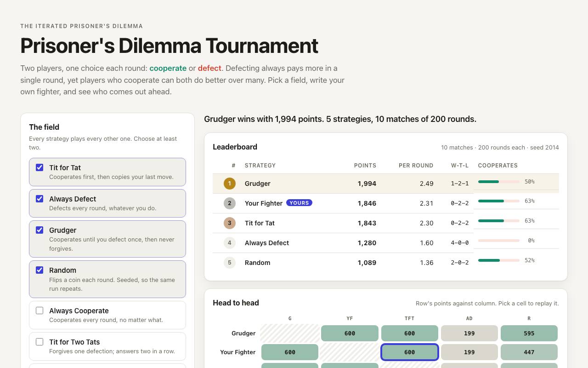588x368 pixels.
Task: Click the YF column header in matrix
Action: click(x=350, y=318)
